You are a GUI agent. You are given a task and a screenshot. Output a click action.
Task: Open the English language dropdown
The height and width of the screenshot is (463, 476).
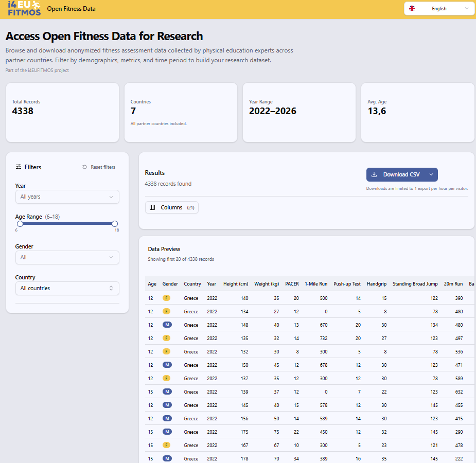click(x=439, y=9)
